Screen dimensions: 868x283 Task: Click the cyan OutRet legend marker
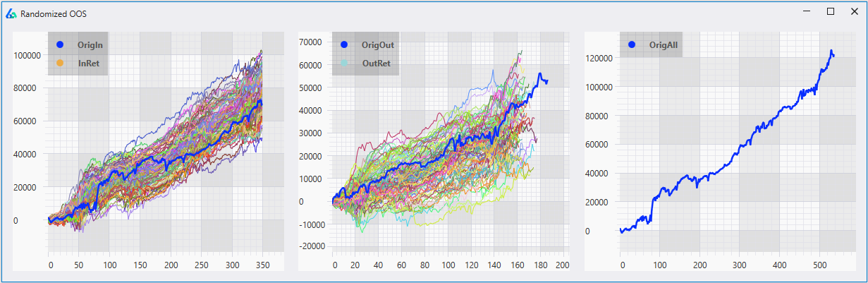[x=344, y=63]
